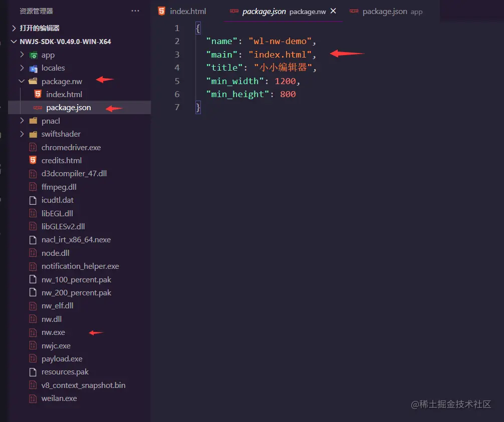
Task: Click the chromedriver.exe binary file icon
Action: 33,147
